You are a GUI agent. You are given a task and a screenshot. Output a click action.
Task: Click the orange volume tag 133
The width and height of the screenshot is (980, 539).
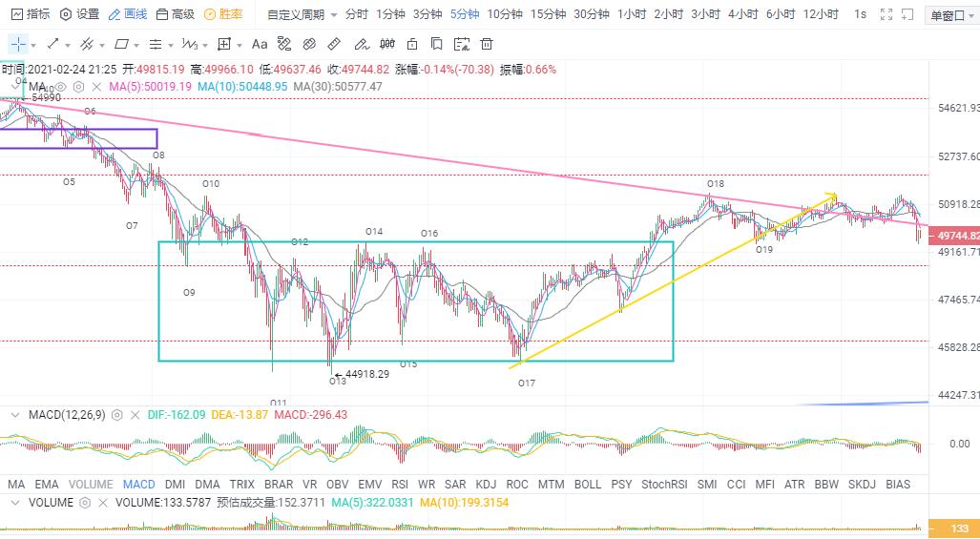(x=954, y=529)
